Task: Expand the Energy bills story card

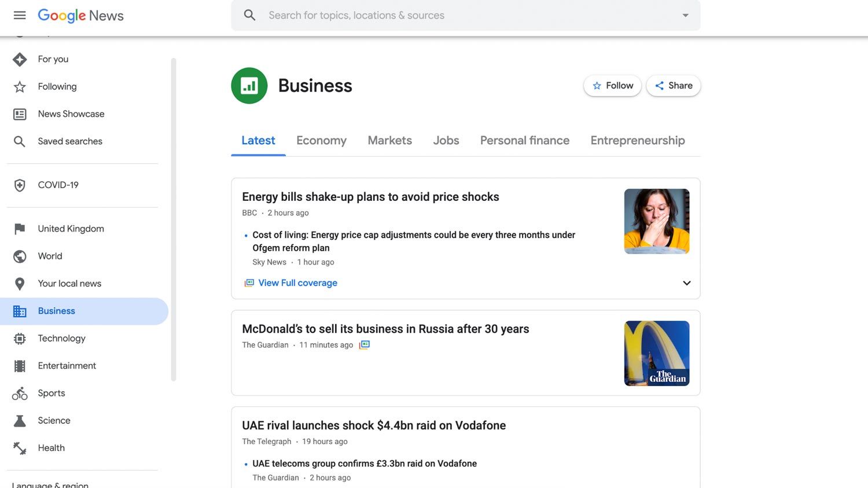Action: pyautogui.click(x=686, y=283)
